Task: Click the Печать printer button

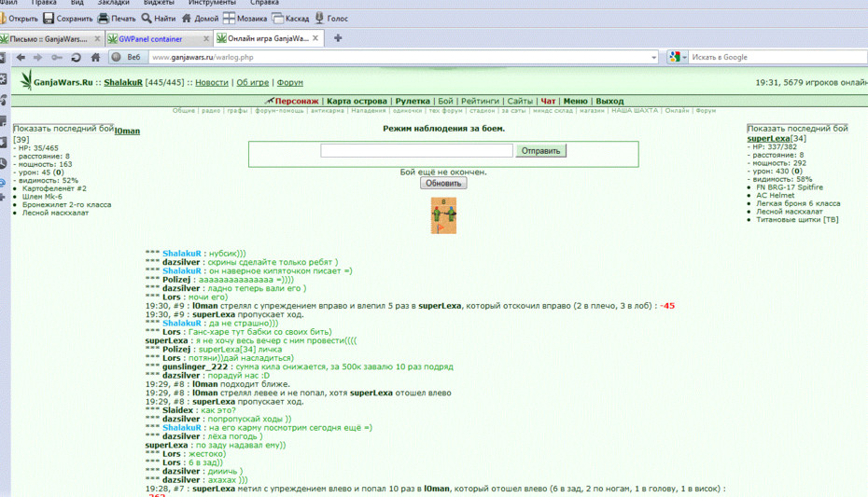Action: click(x=117, y=19)
